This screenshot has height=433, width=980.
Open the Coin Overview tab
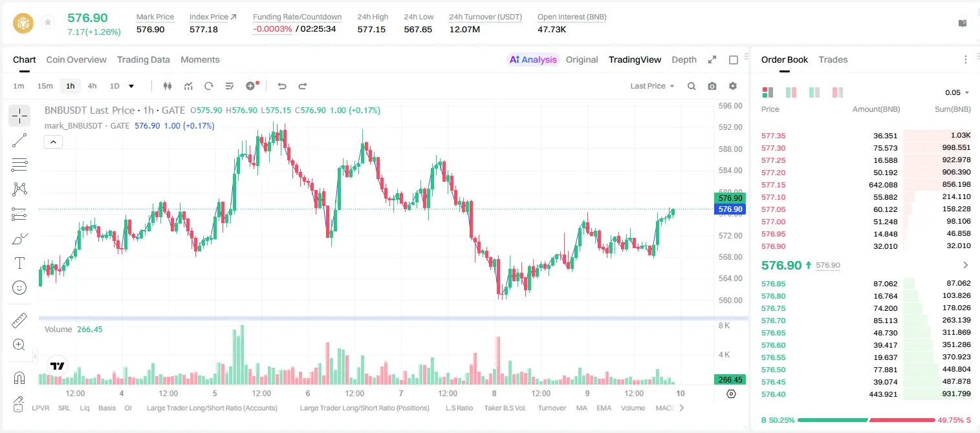(76, 59)
